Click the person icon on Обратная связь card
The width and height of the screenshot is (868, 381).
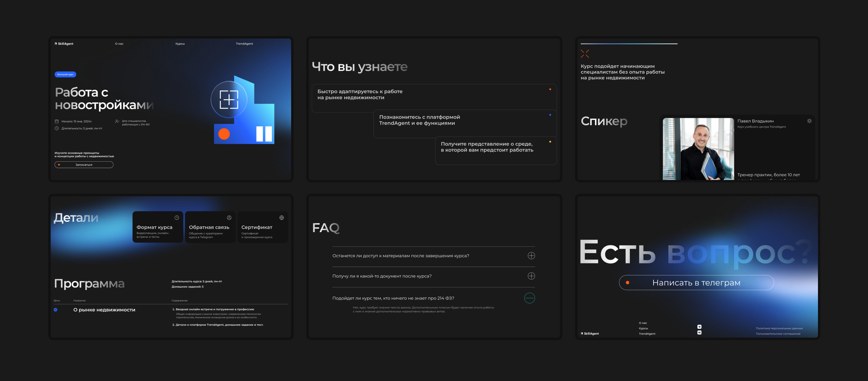[229, 218]
